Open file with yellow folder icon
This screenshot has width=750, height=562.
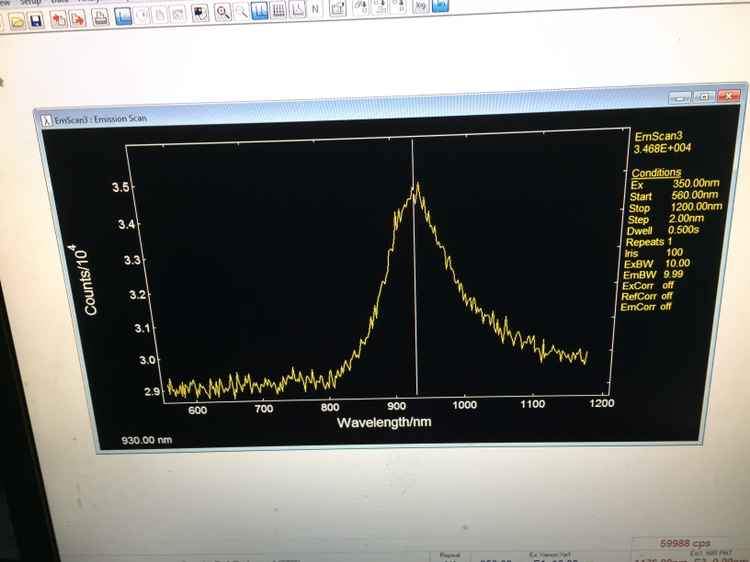coord(17,22)
